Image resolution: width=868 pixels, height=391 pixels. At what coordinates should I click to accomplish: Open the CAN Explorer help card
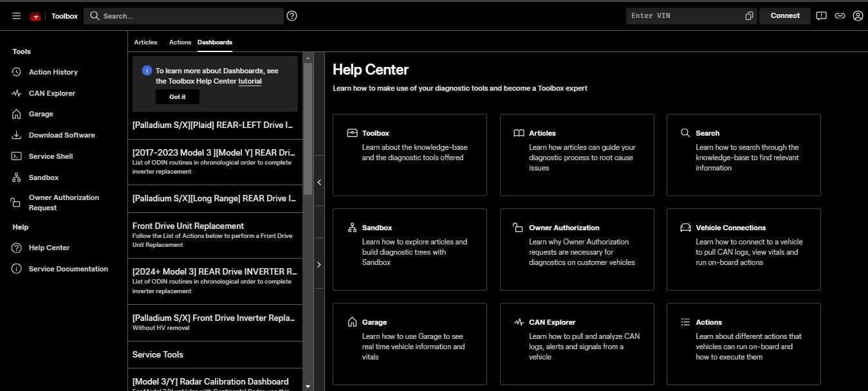(x=577, y=344)
